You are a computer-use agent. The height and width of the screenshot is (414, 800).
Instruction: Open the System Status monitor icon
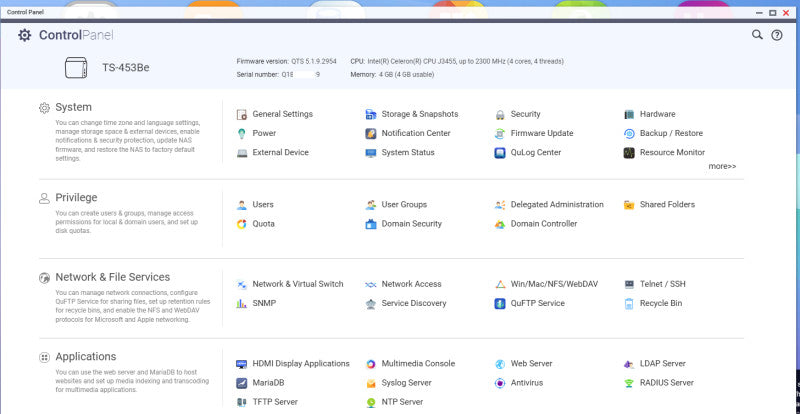(371, 153)
